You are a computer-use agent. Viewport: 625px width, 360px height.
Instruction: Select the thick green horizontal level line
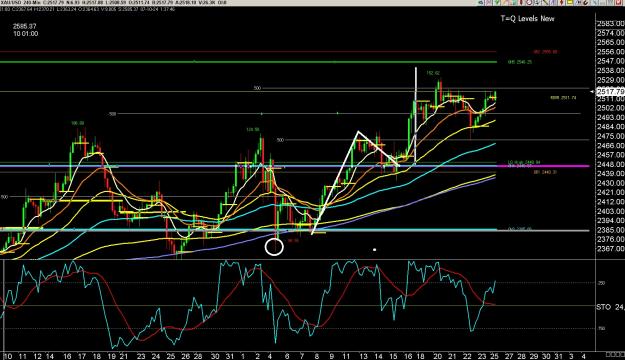(x=248, y=62)
